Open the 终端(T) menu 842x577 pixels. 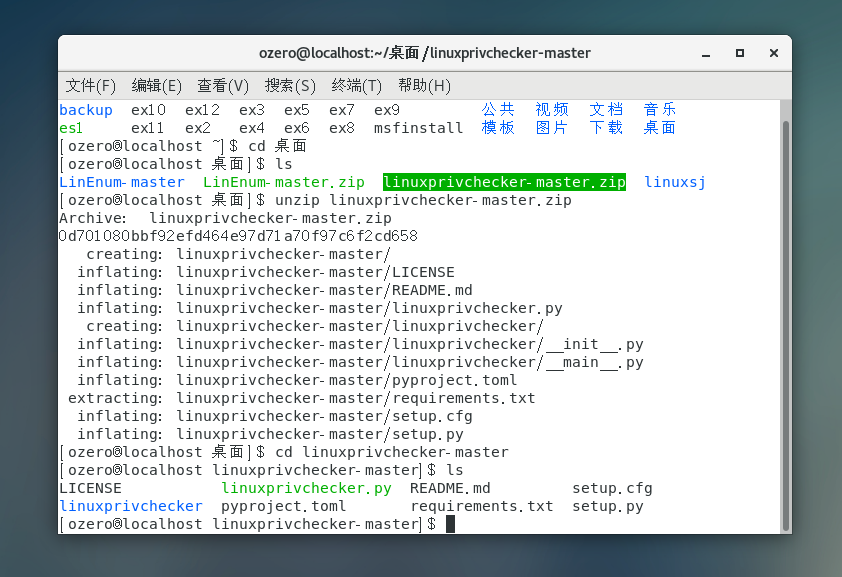pyautogui.click(x=357, y=85)
